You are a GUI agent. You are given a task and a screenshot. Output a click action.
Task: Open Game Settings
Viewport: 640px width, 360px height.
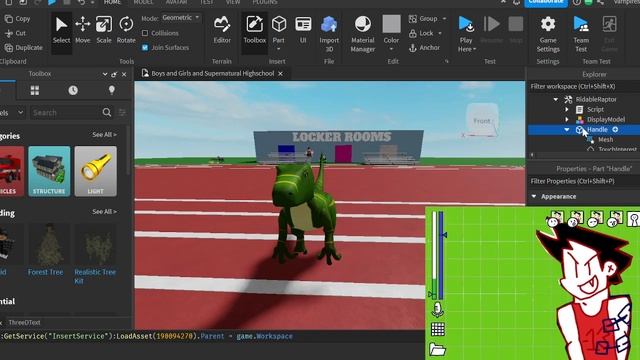point(548,34)
